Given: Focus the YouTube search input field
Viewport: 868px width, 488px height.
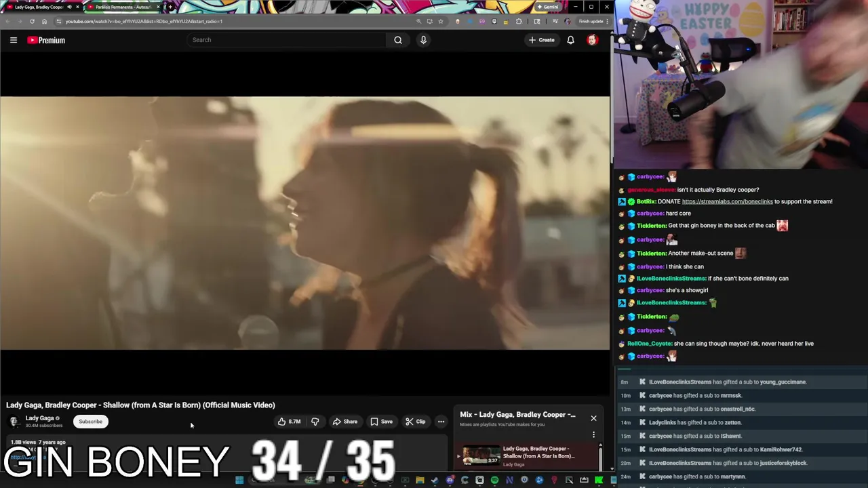Looking at the screenshot, I should pyautogui.click(x=288, y=40).
